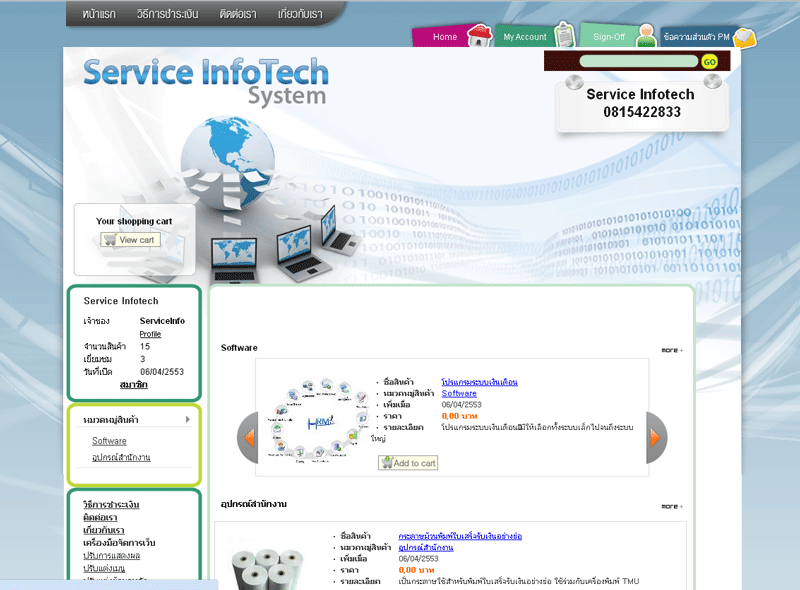Open ติดต่อเรา in the top navigation bar
The width and height of the screenshot is (800, 590).
pos(238,14)
